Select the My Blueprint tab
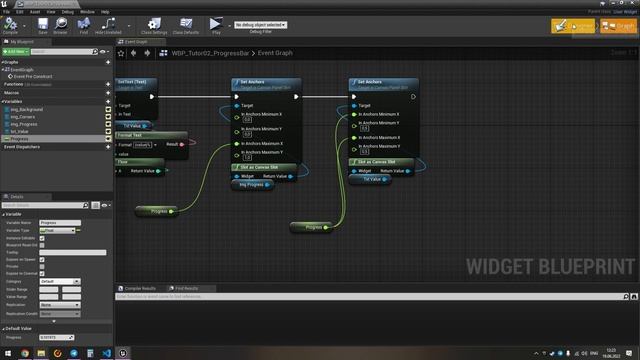Viewport: 640px width, 360px height. point(22,42)
